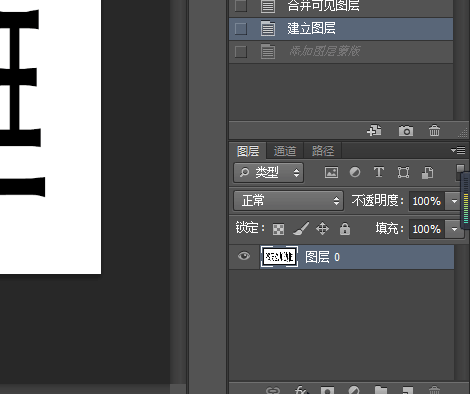Filter for smart objects
The image size is (470, 394).
click(427, 172)
